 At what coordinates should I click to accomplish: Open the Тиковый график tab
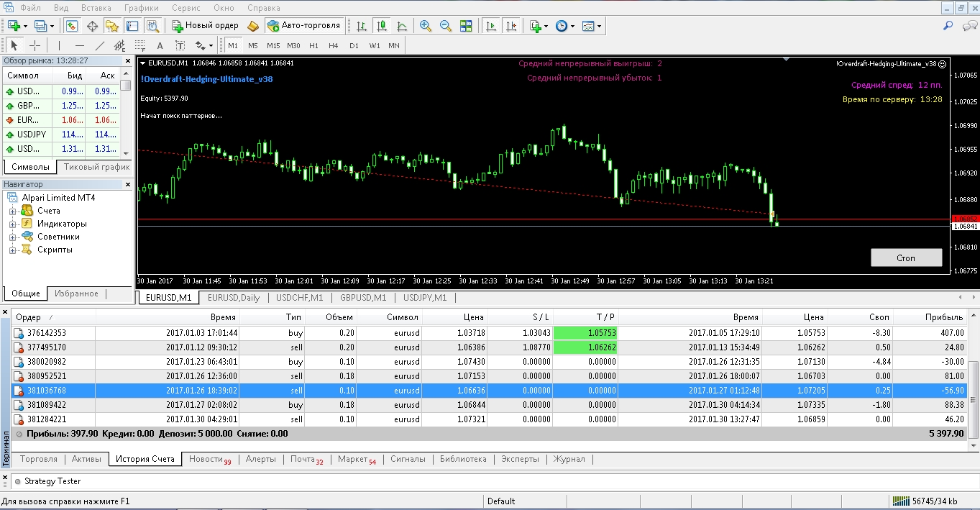(96, 167)
